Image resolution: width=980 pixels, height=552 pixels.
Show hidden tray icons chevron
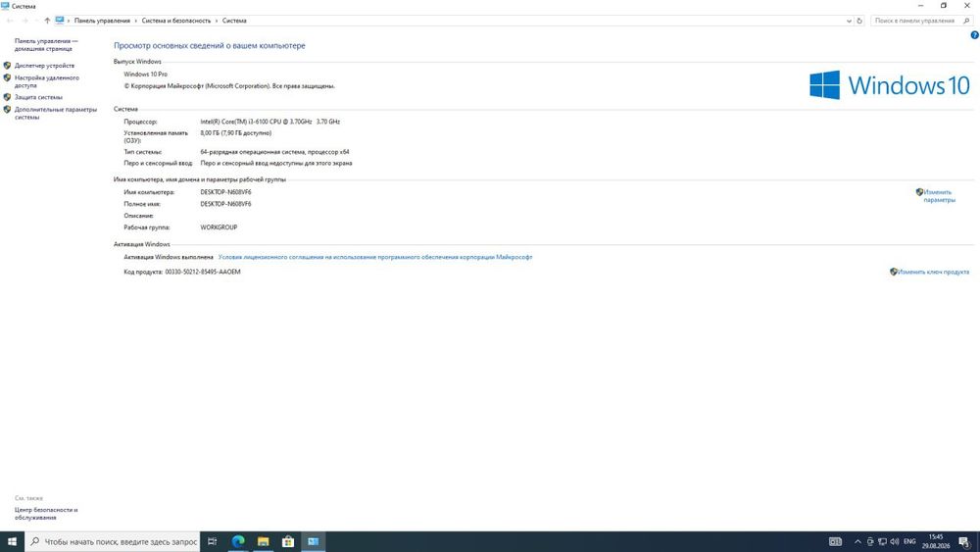point(858,541)
